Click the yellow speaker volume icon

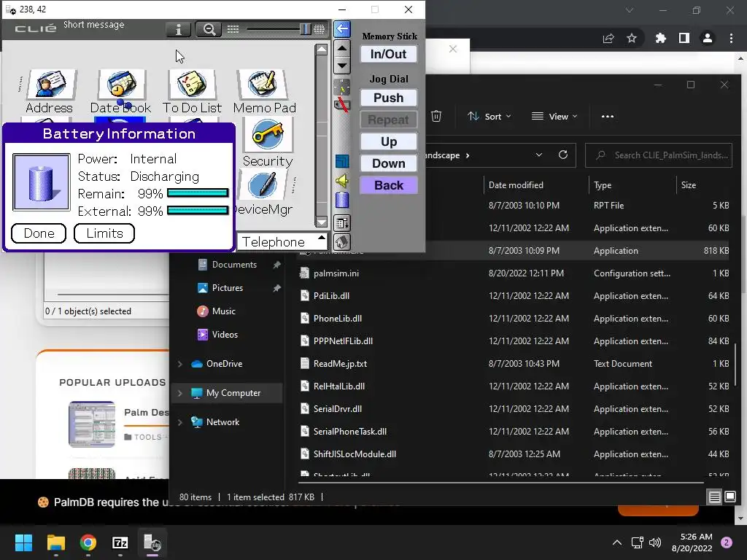click(342, 181)
